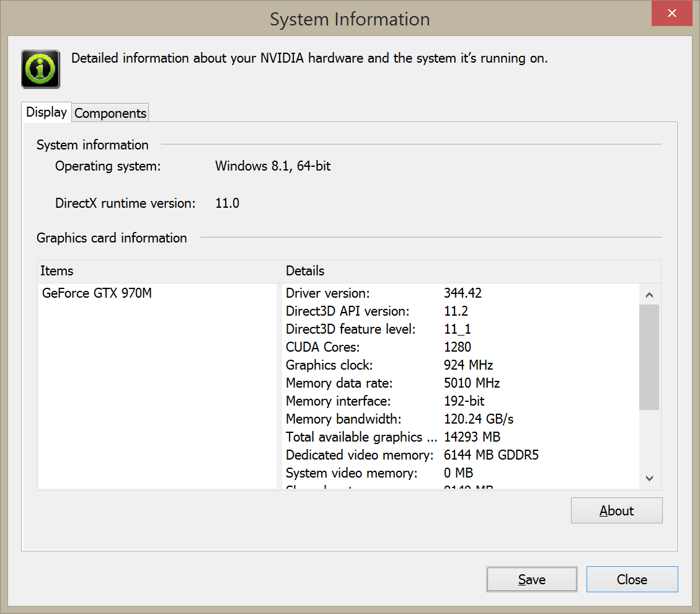Click the CUDA Cores value 1280
This screenshot has width=700, height=614.
coord(457,347)
